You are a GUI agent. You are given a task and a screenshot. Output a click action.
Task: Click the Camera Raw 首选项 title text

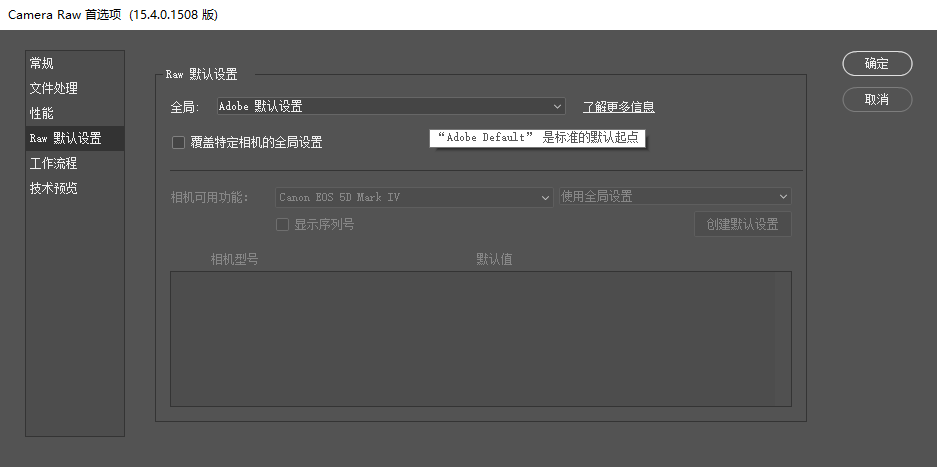point(112,15)
